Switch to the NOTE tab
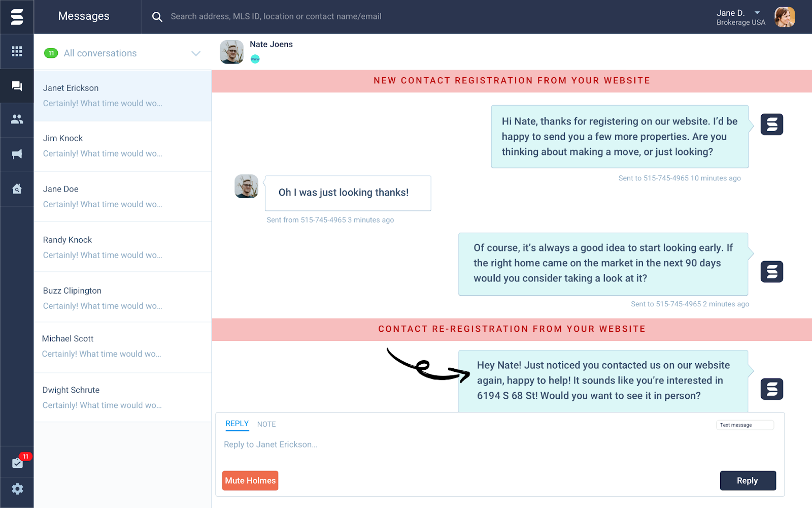This screenshot has height=508, width=812. pyautogui.click(x=266, y=424)
